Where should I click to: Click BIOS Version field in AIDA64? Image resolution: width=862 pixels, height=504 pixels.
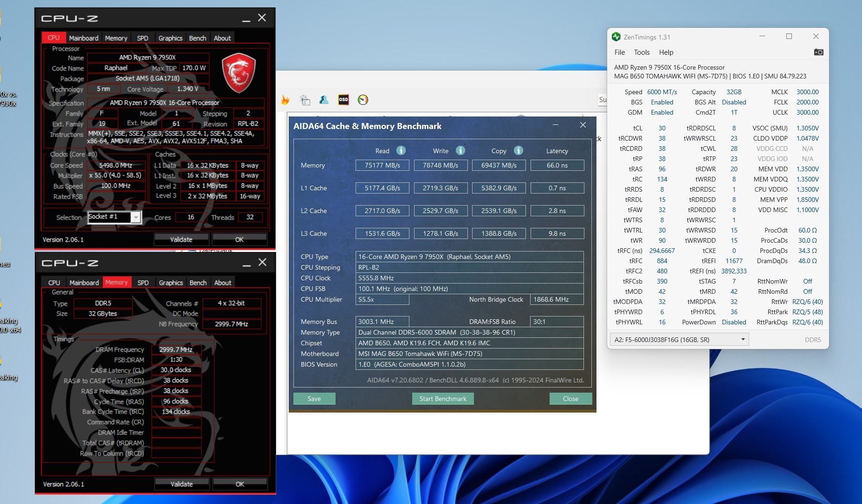[470, 364]
